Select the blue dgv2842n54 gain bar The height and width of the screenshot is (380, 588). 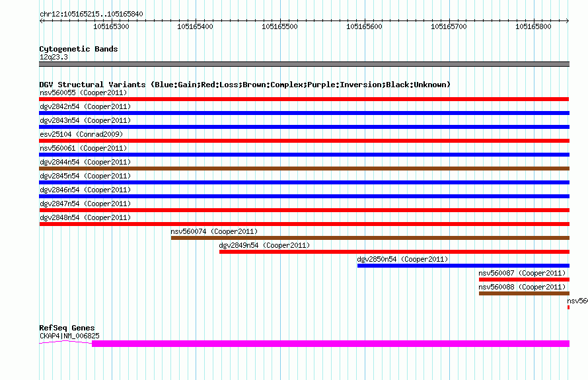click(304, 113)
